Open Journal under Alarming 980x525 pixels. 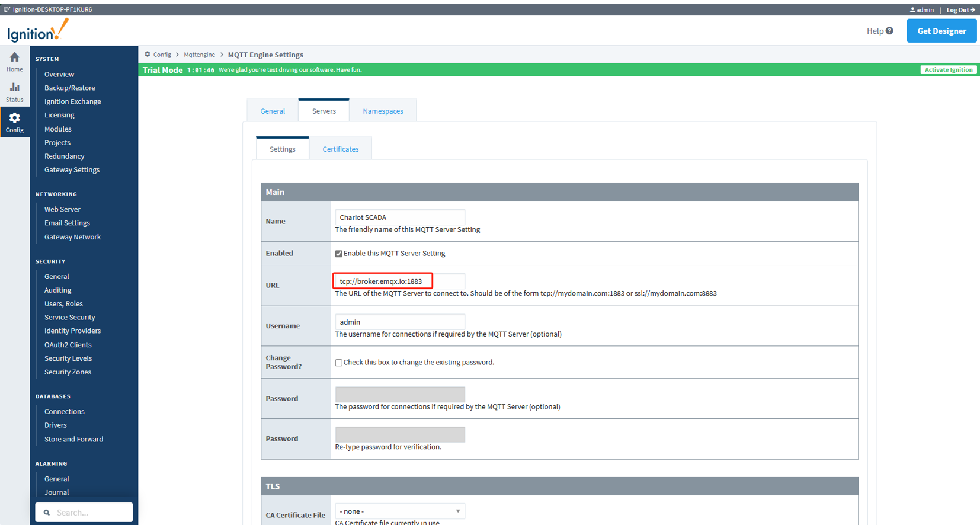pyautogui.click(x=57, y=492)
